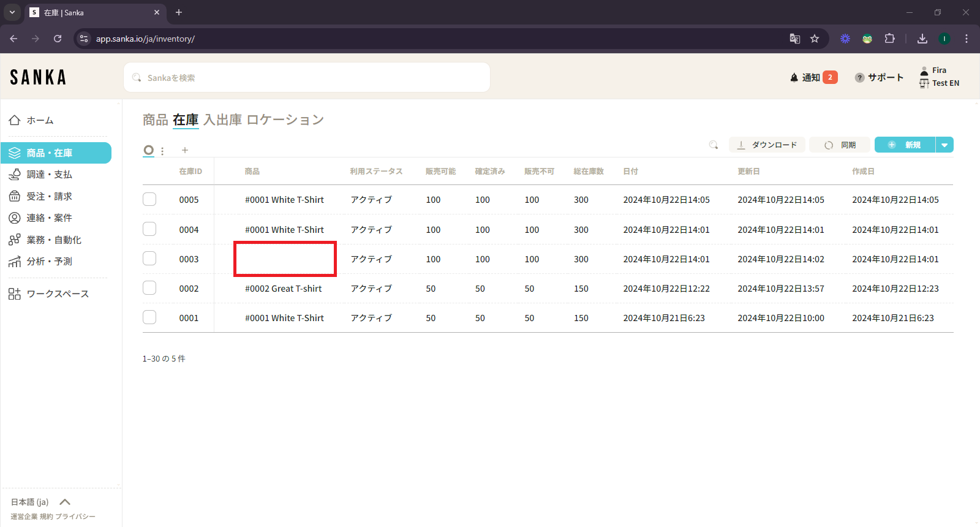Click the ダウンロード button
The image size is (980, 527).
pyautogui.click(x=767, y=145)
